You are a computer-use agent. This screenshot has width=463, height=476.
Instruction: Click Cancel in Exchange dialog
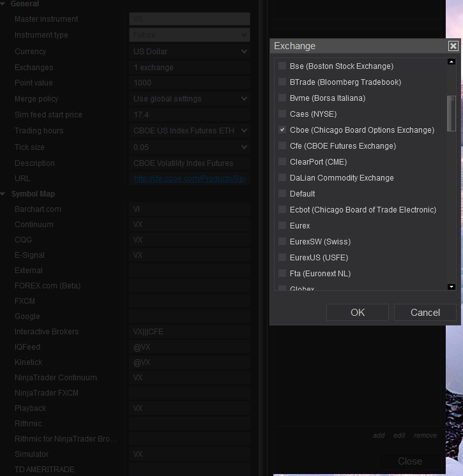pos(425,313)
